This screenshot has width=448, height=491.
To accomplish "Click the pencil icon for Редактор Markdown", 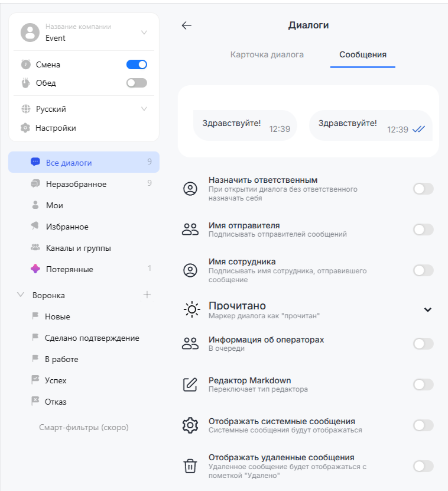I will (190, 385).
